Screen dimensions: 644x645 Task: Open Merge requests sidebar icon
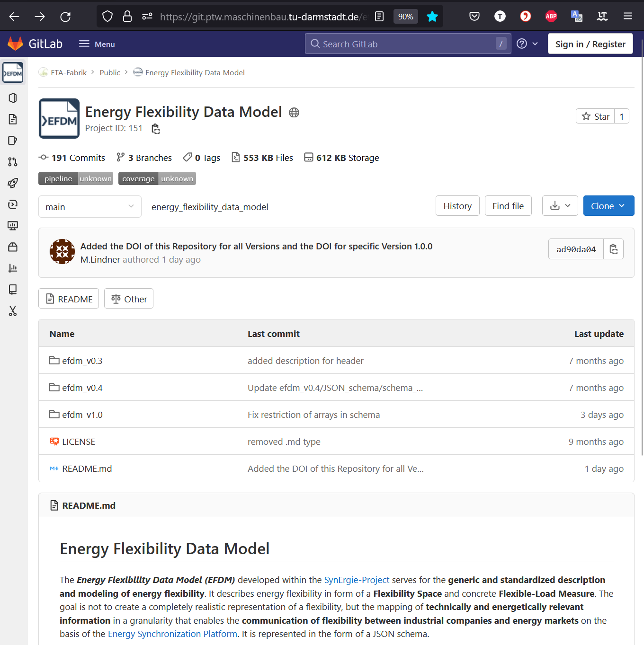click(13, 162)
